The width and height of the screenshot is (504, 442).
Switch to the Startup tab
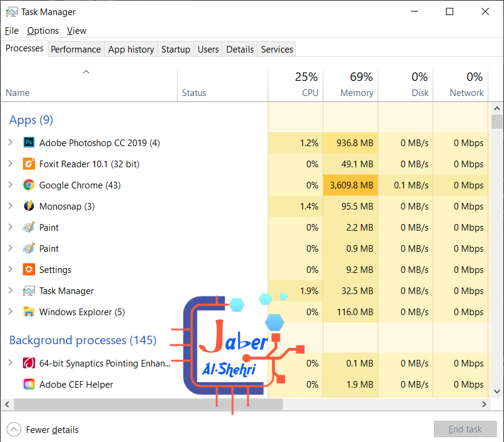tap(175, 49)
